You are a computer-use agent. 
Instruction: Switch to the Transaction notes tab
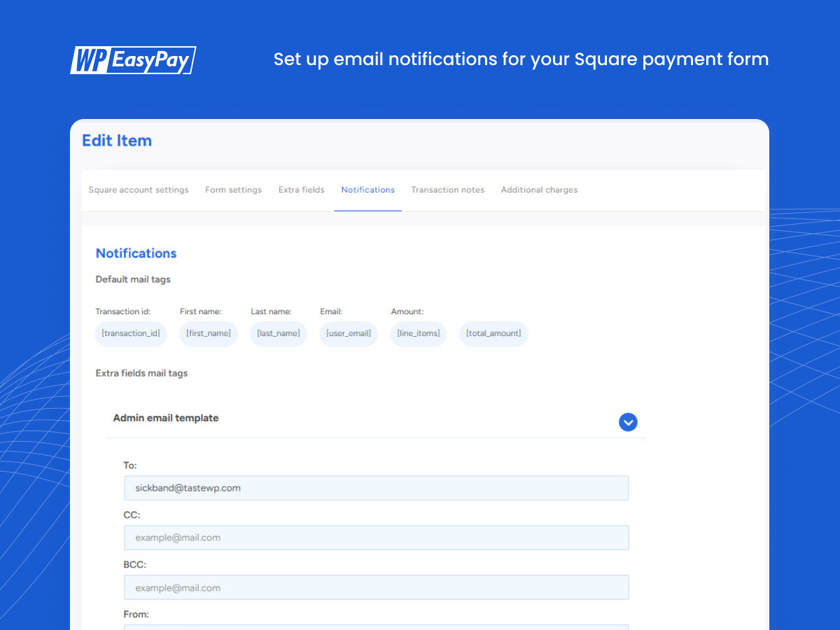(447, 190)
